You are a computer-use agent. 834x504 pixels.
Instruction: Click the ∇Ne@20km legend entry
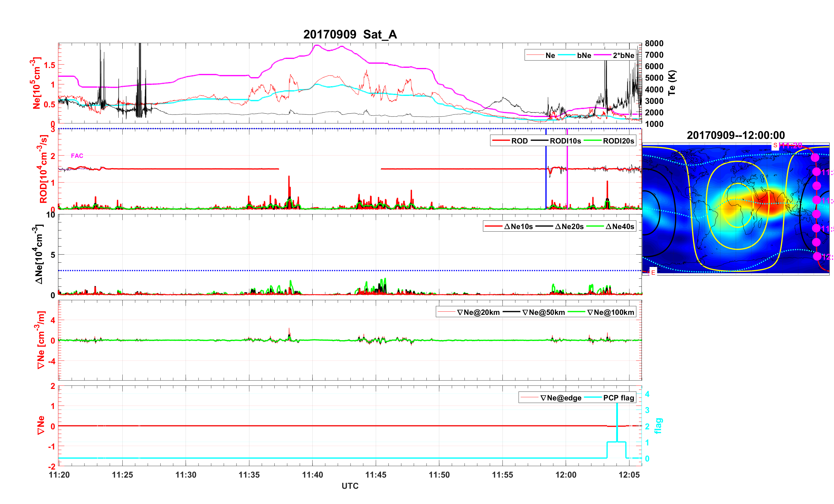pyautogui.click(x=478, y=312)
